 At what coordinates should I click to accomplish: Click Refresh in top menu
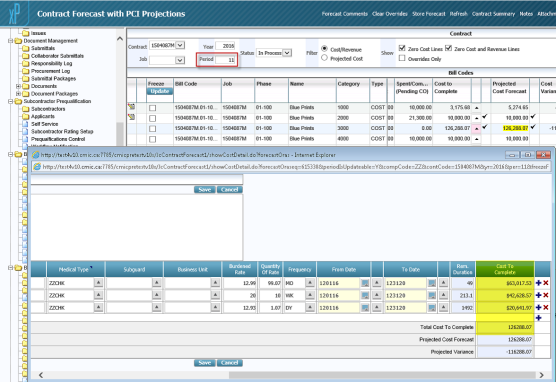click(458, 14)
